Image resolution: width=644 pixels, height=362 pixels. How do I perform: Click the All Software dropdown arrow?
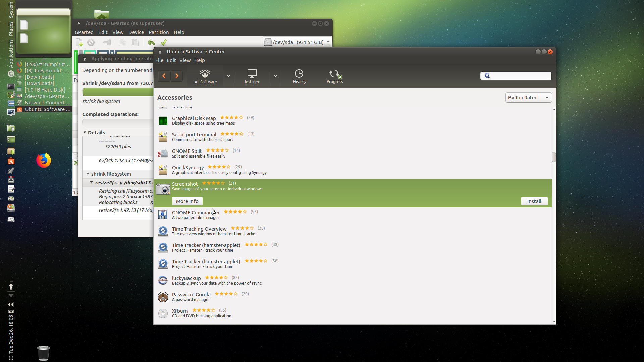228,76
